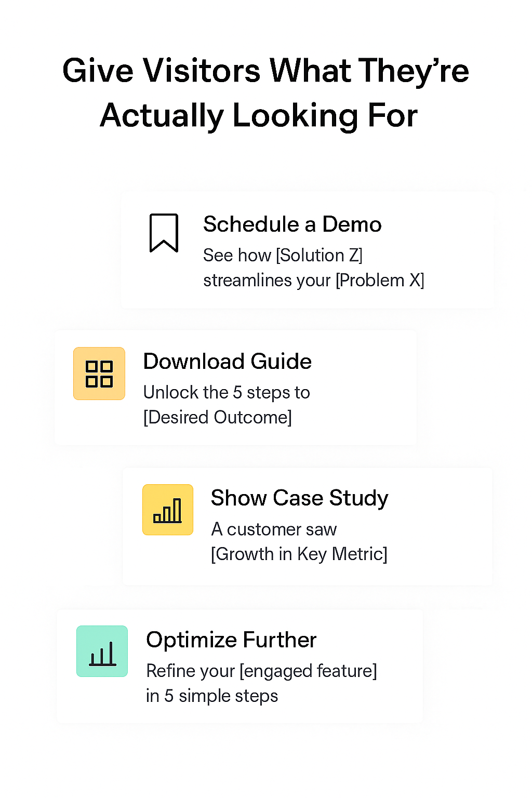Open the Show Case Study title

(x=299, y=498)
